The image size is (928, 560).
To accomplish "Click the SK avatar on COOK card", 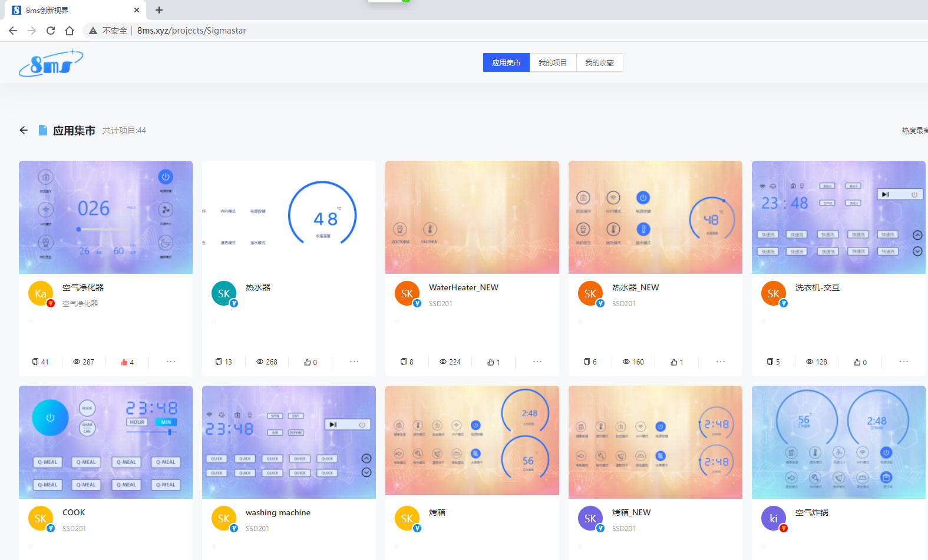I will 41,518.
